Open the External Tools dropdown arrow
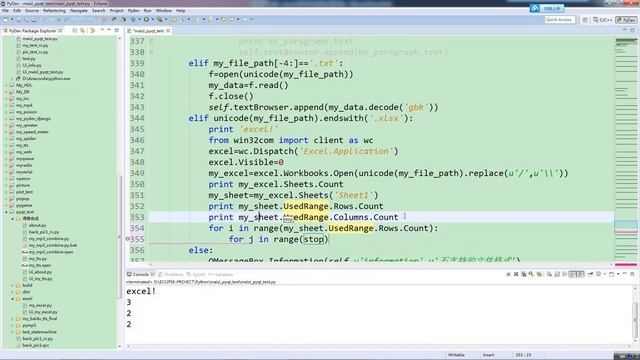The width and height of the screenshot is (640, 360). click(x=166, y=20)
